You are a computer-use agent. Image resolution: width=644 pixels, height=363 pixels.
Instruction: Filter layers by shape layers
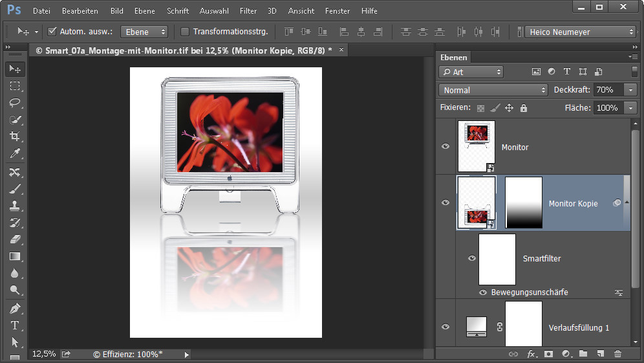(x=583, y=72)
